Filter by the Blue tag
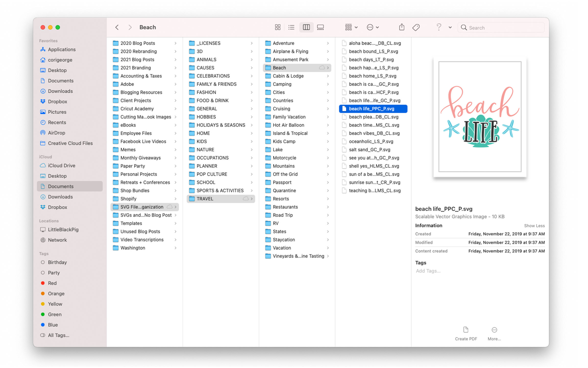 coord(53,325)
